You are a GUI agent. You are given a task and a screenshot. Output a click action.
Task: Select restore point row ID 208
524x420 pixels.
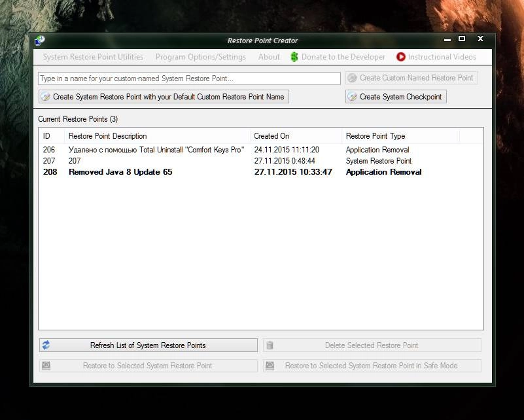tap(50, 172)
